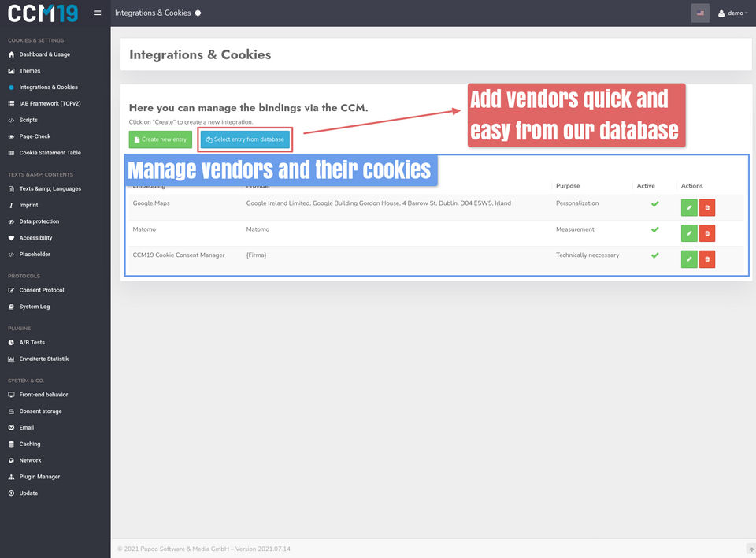This screenshot has height=558, width=756.
Task: Click the Personalization purpose cell
Action: tap(577, 203)
